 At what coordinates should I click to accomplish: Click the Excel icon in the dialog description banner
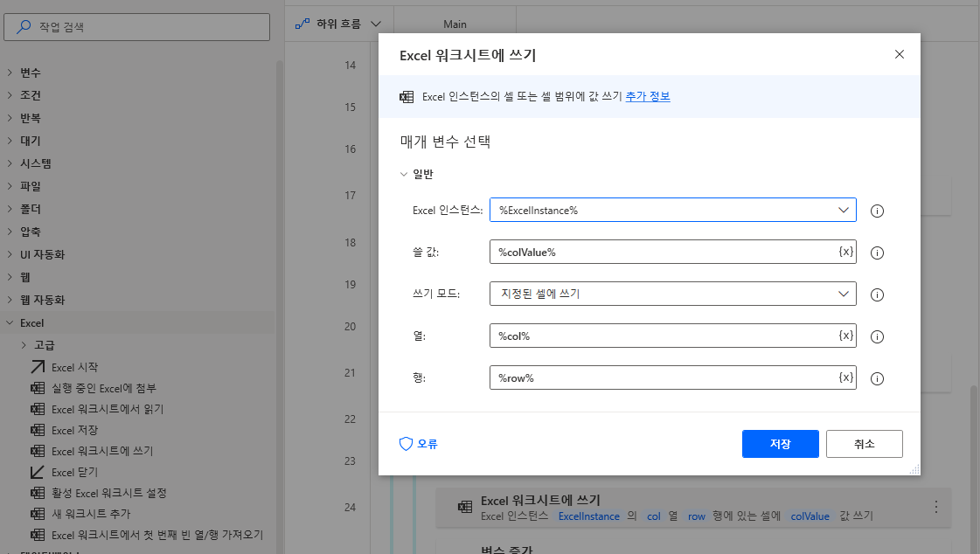point(407,97)
